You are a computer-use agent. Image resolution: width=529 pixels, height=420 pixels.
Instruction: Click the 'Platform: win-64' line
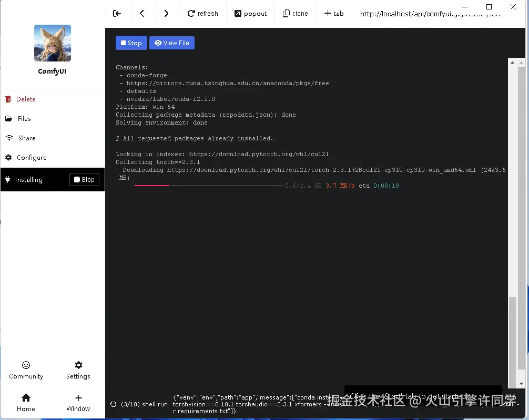146,107
